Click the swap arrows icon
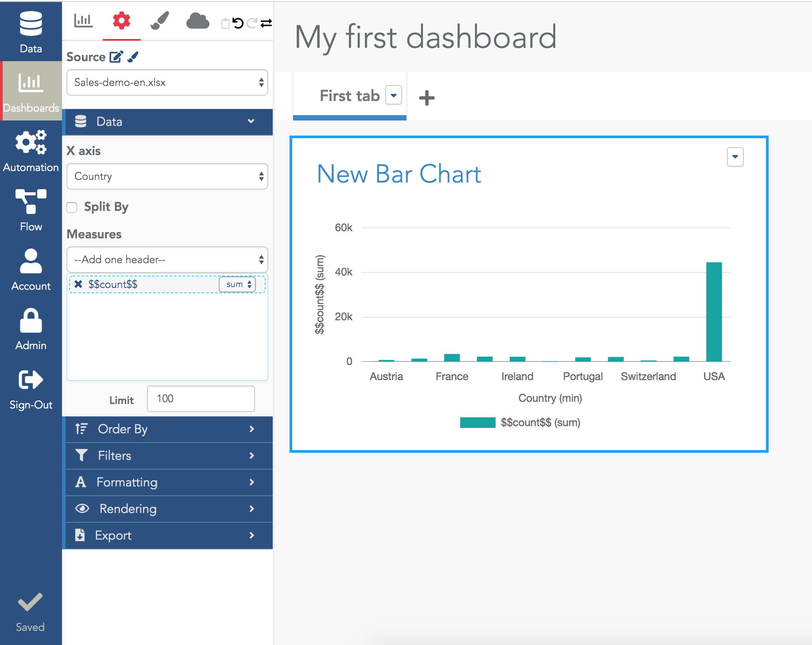The width and height of the screenshot is (812, 645). (x=266, y=23)
